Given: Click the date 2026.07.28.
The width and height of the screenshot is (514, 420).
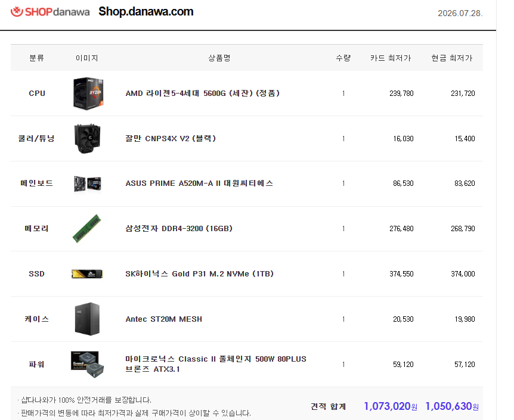Looking at the screenshot, I should coord(460,13).
